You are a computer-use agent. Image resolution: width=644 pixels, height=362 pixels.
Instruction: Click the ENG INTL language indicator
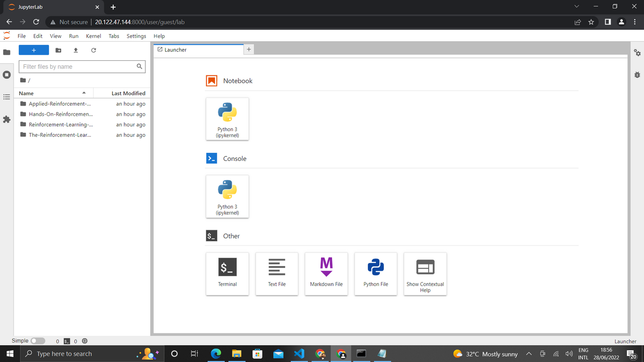(583, 353)
